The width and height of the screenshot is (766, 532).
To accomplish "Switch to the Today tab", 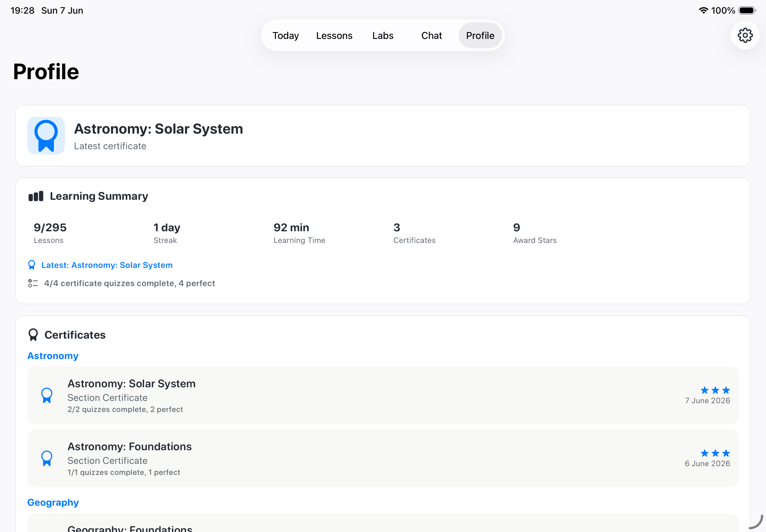I will (x=285, y=35).
